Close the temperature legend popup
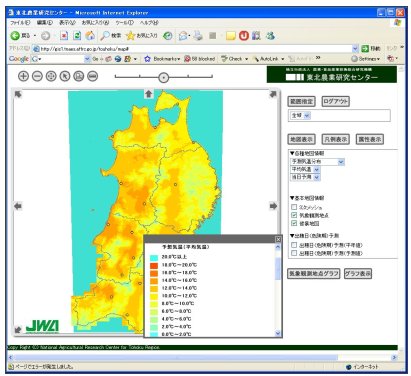The width and height of the screenshot is (411, 376). click(278, 239)
